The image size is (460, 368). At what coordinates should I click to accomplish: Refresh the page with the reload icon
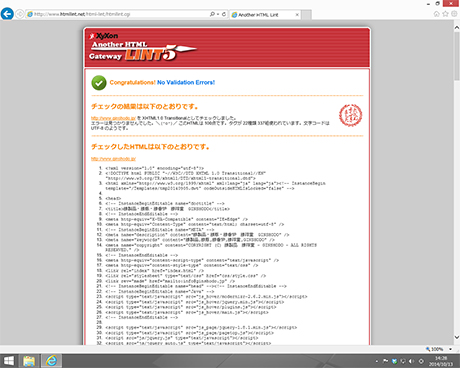click(x=224, y=14)
